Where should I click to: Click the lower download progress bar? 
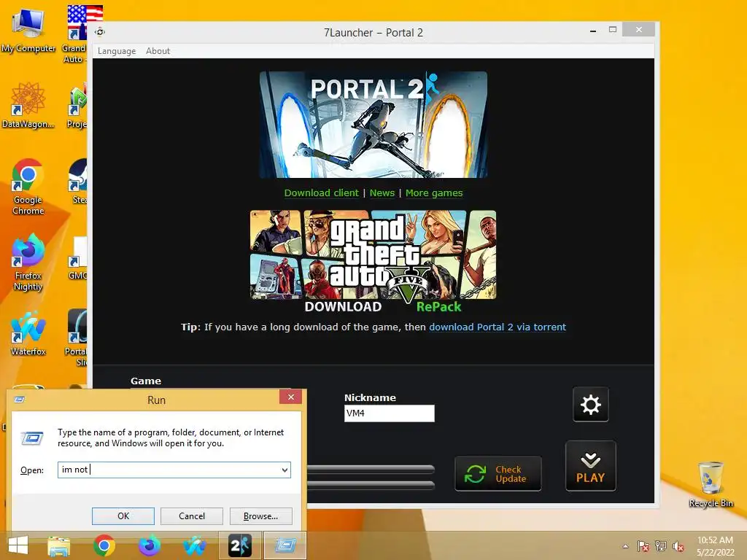point(371,485)
